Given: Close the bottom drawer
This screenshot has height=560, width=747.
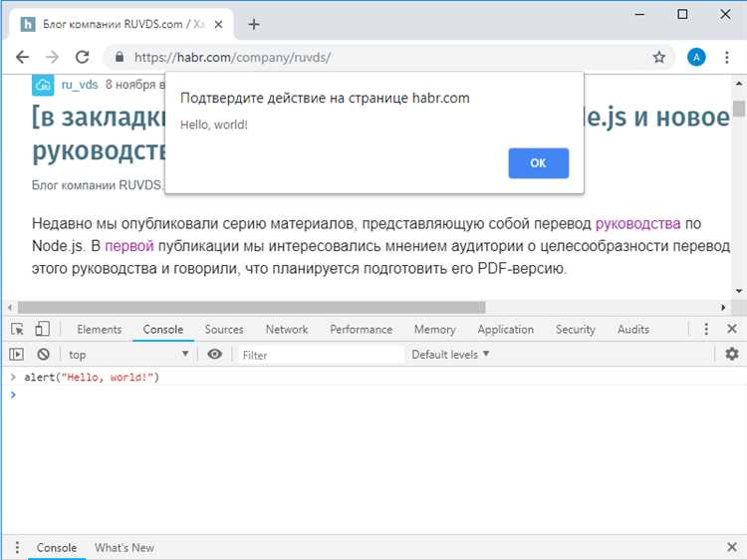Looking at the screenshot, I should [x=732, y=547].
